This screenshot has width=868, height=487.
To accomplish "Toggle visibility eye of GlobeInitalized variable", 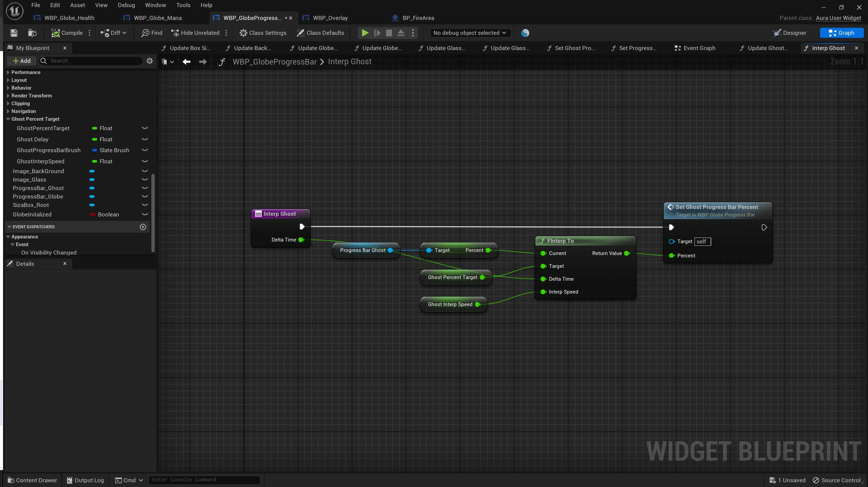I will [145, 214].
